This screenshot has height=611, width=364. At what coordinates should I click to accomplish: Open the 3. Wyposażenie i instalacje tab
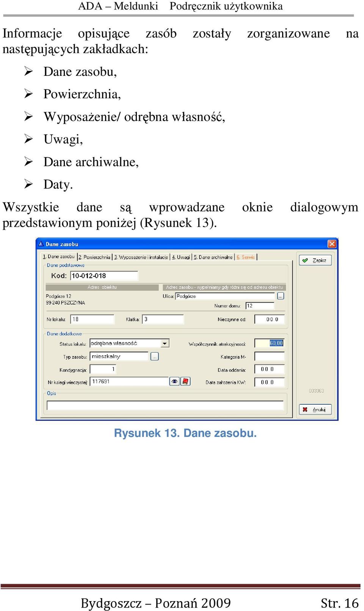[141, 257]
